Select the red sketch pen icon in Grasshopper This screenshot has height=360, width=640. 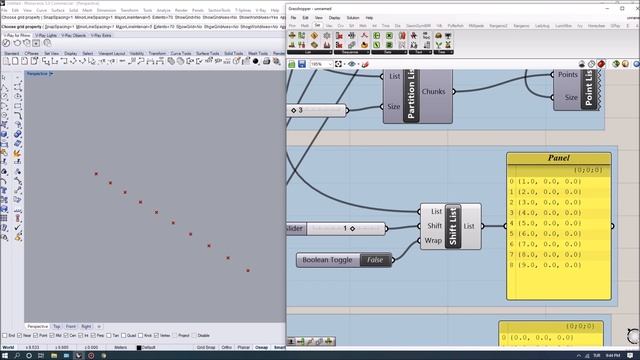[x=365, y=64]
